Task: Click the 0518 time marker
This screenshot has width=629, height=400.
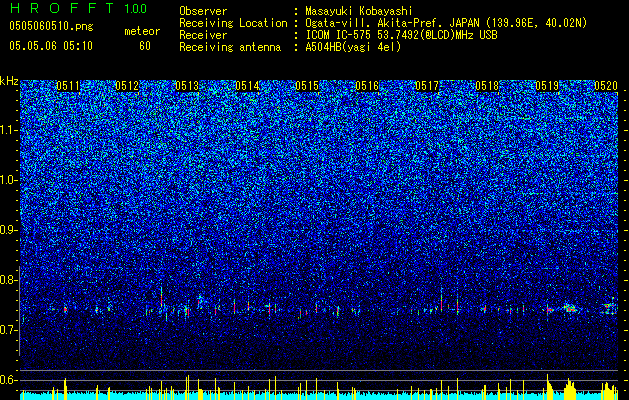Action: pyautogui.click(x=487, y=86)
